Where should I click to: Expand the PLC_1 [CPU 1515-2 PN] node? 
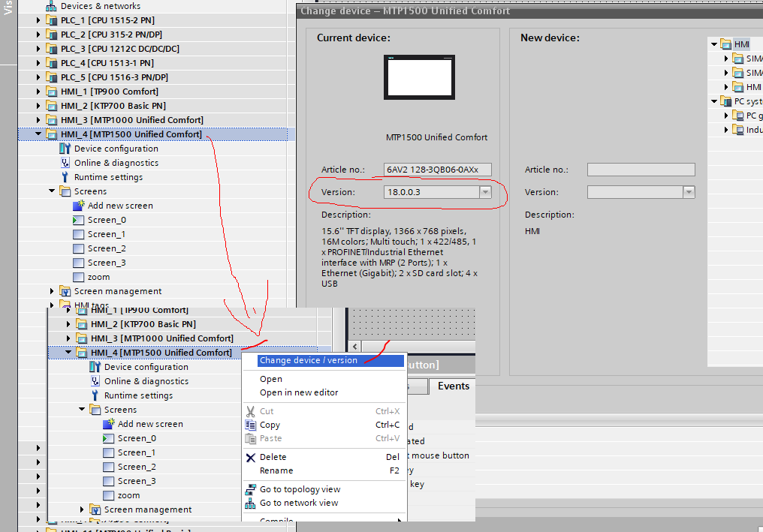(38, 20)
